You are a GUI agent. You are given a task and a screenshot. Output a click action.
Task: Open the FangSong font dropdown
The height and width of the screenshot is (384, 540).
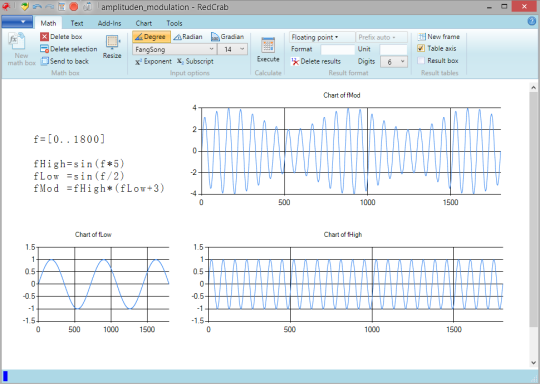coord(175,49)
